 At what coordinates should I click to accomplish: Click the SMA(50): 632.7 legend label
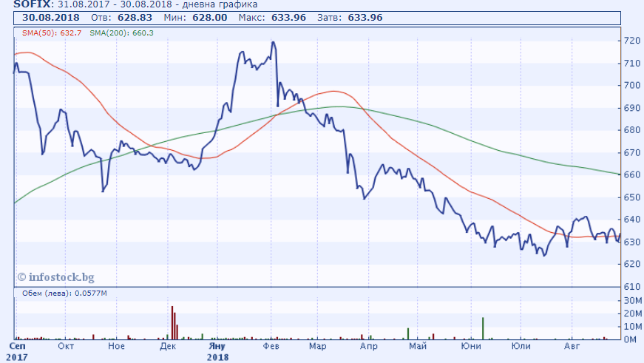(x=52, y=33)
